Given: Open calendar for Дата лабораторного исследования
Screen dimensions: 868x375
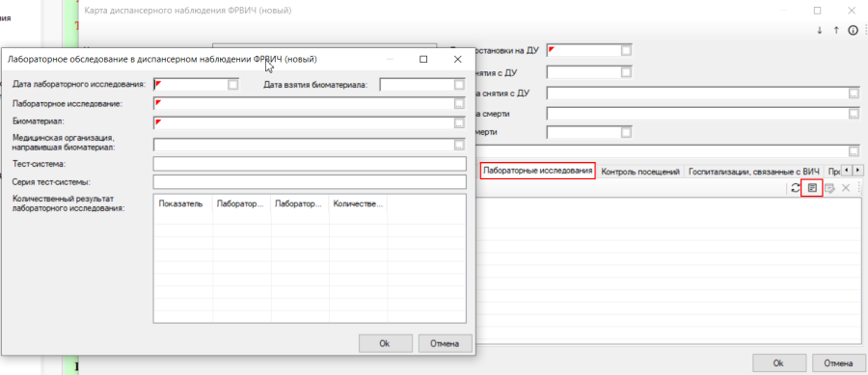Looking at the screenshot, I should pyautogui.click(x=233, y=85).
